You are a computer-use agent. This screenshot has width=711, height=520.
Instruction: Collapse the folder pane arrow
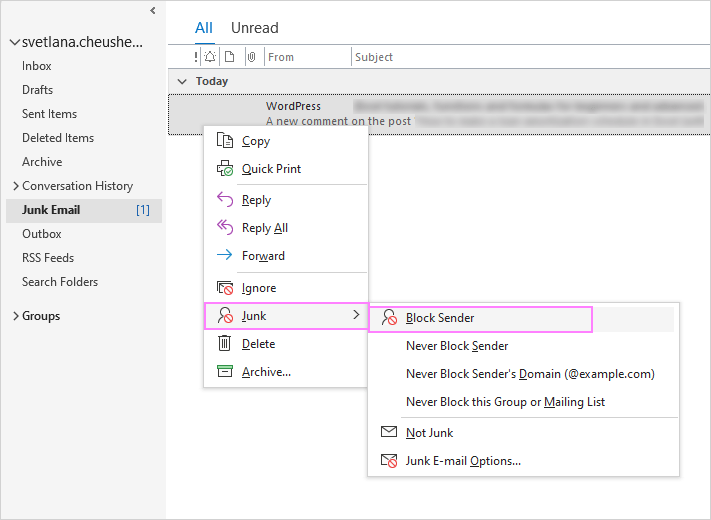tap(153, 10)
